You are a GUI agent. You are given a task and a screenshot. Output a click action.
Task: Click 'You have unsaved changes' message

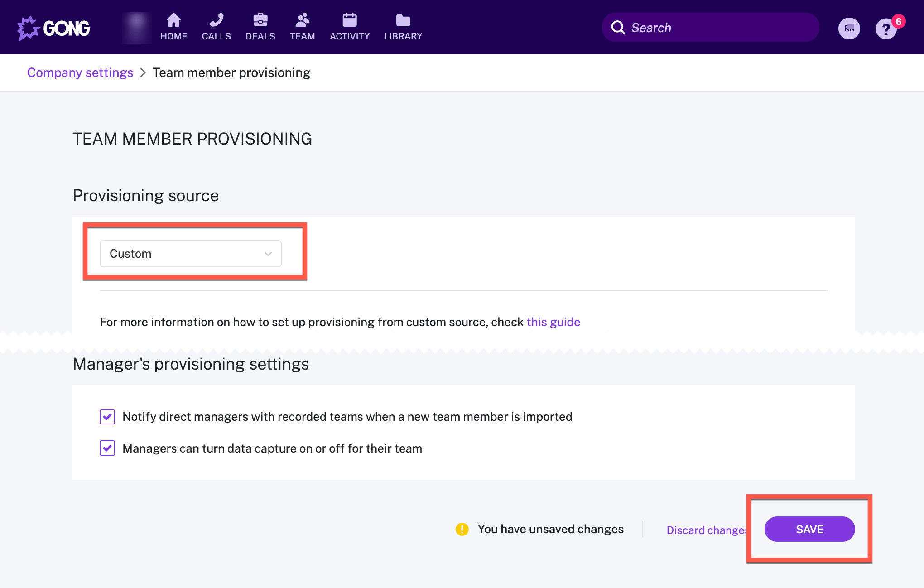tap(550, 529)
